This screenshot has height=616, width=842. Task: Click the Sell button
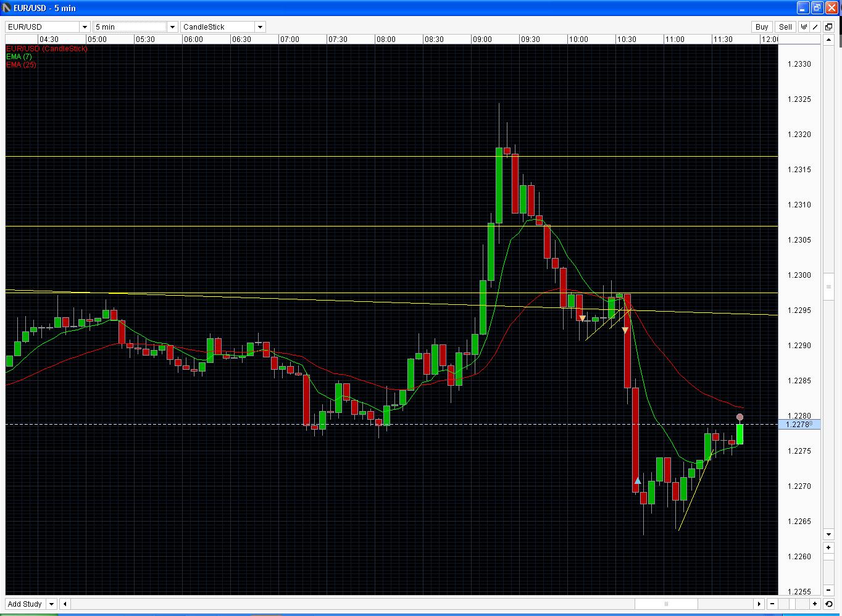point(785,27)
